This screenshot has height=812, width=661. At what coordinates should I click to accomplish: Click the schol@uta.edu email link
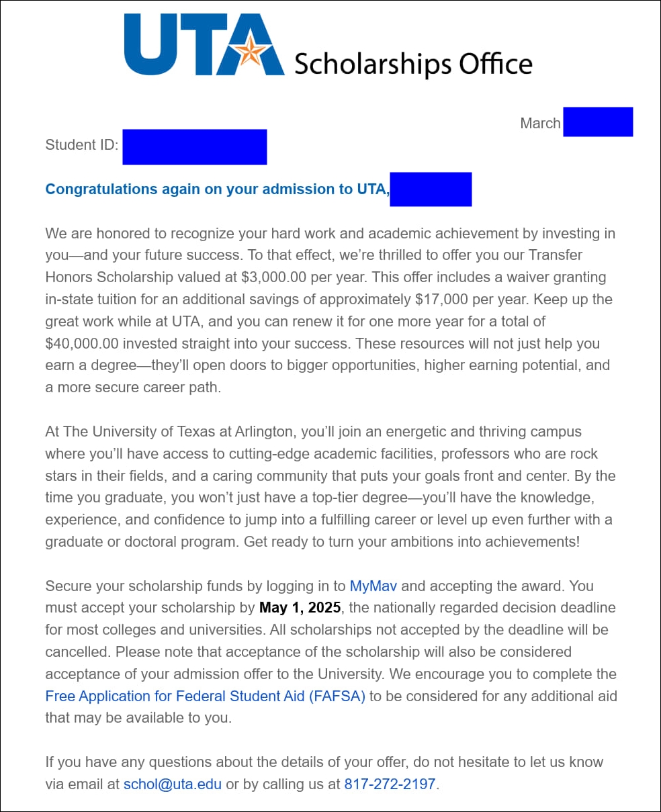click(x=172, y=784)
